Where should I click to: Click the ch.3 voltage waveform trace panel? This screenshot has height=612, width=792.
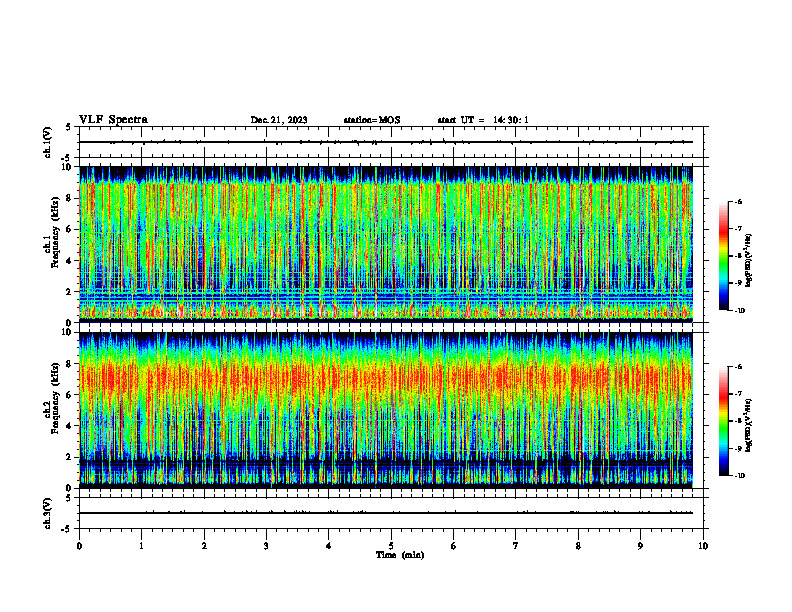pyautogui.click(x=391, y=513)
